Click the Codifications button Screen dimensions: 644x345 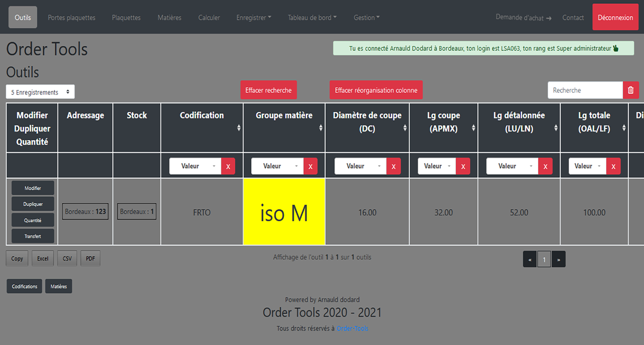24,286
